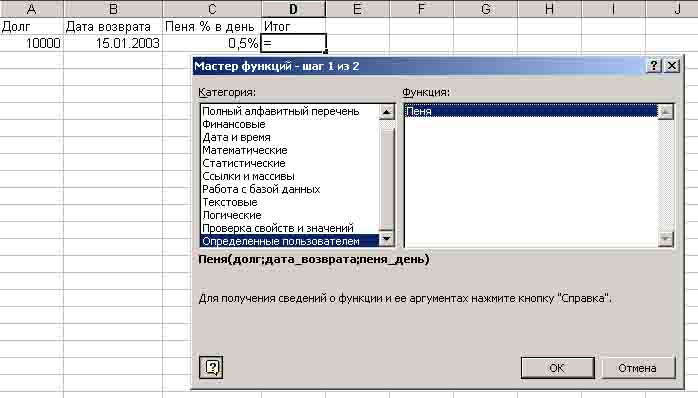Select the Финансовые category
The height and width of the screenshot is (398, 698).
click(289, 124)
